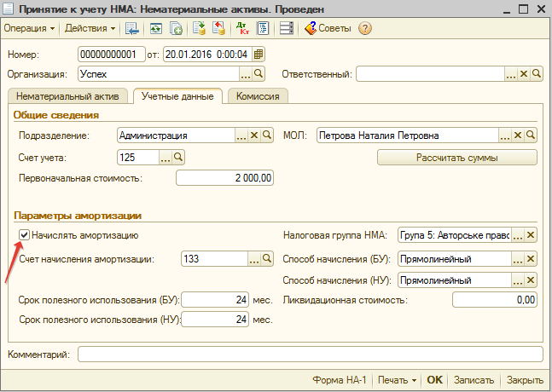Expand the Действия dropdown menu
Screen dimensions: 552x392
click(88, 28)
